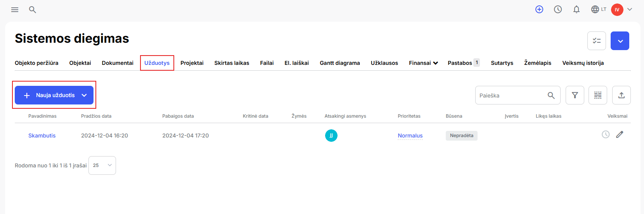
Task: Open notifications bell
Action: coord(576,9)
